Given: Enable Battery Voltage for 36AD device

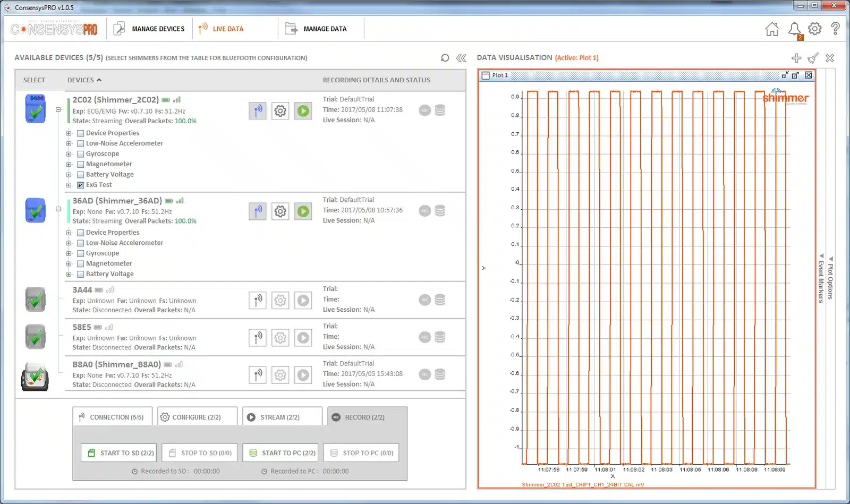Looking at the screenshot, I should (x=81, y=275).
